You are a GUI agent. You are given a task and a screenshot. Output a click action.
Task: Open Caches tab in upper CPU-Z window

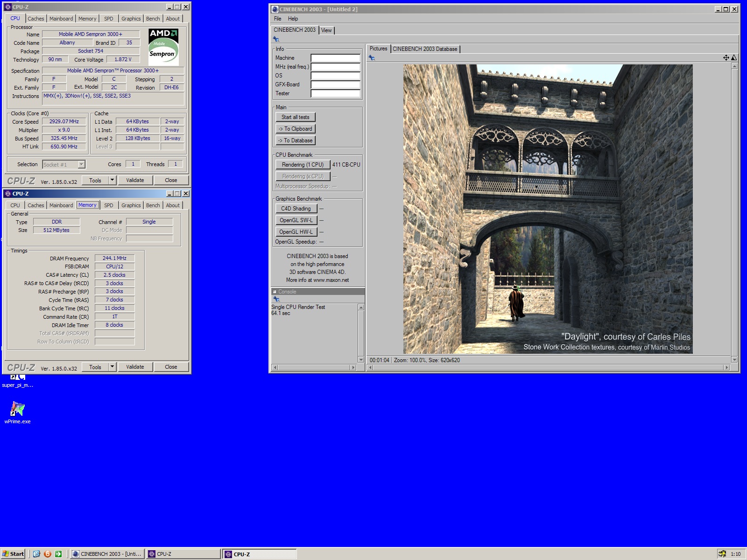point(35,19)
